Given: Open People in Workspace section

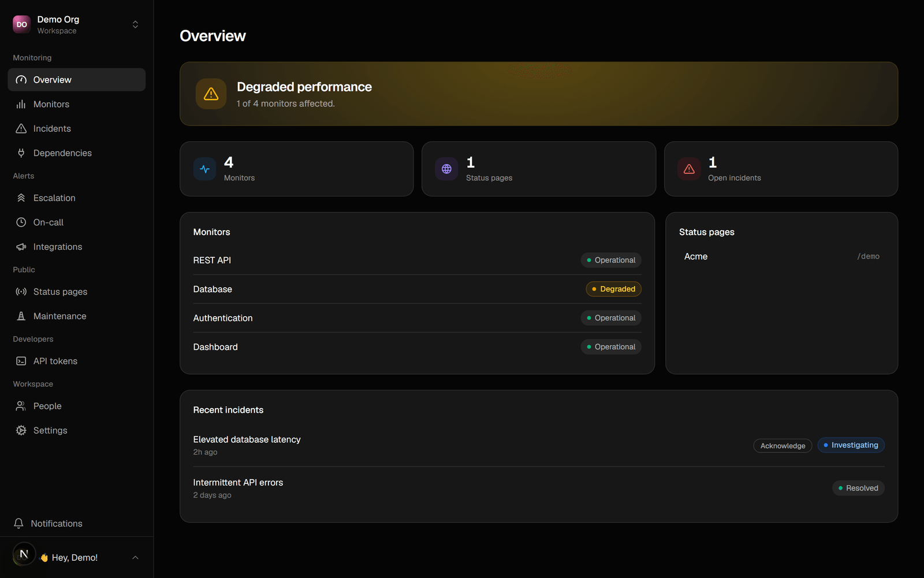Looking at the screenshot, I should (x=77, y=406).
